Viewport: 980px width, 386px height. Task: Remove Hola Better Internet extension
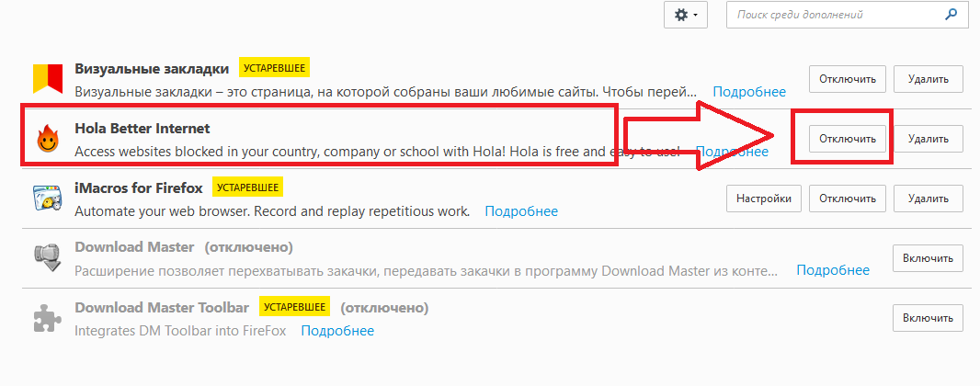coord(929,139)
